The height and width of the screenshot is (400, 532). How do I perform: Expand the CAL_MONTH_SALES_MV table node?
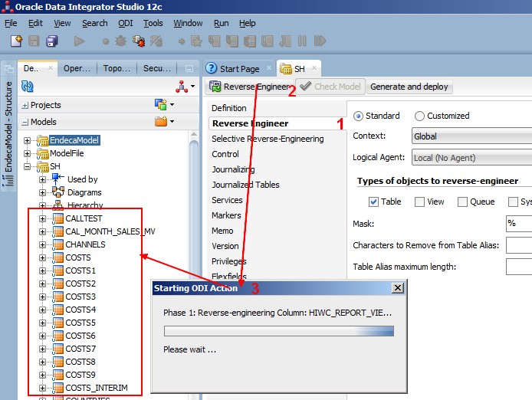pyautogui.click(x=42, y=231)
